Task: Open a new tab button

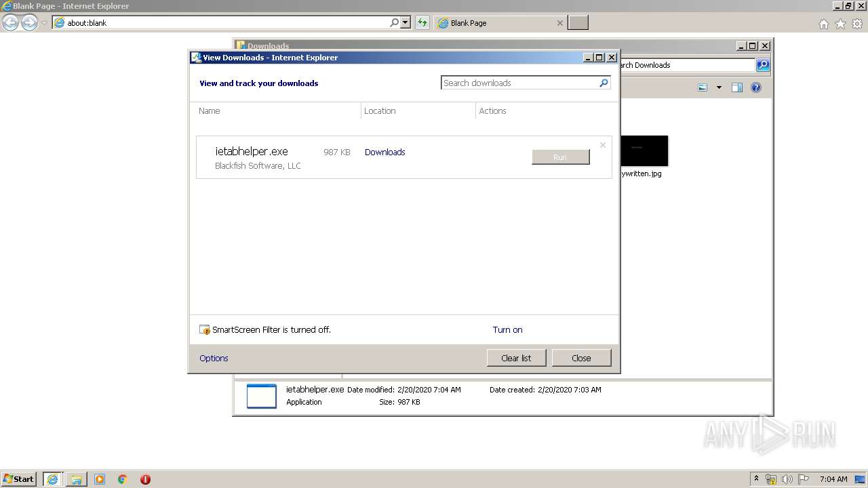Action: click(x=578, y=23)
